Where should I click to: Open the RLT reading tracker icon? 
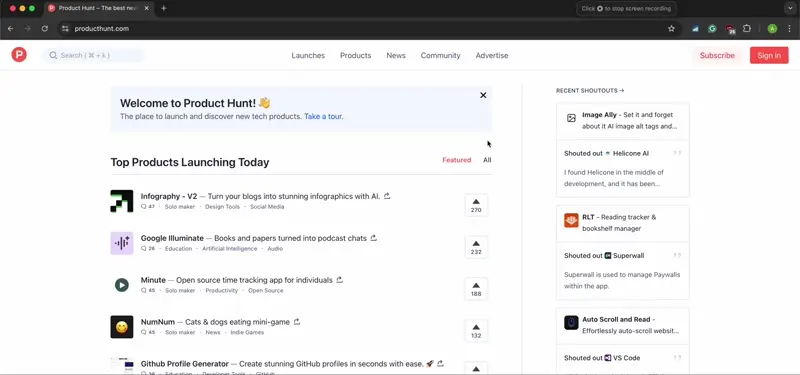click(571, 220)
